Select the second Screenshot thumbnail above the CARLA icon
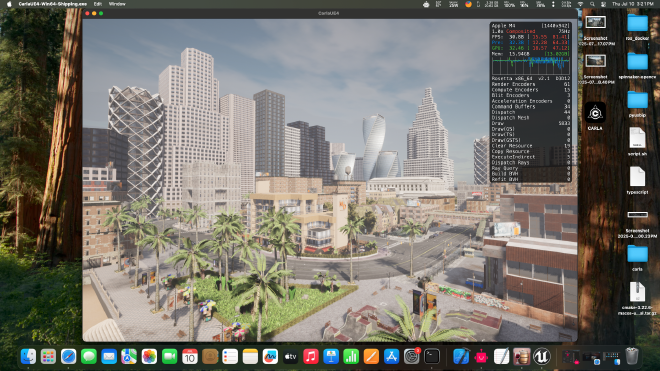The width and height of the screenshot is (660, 371). pos(595,61)
